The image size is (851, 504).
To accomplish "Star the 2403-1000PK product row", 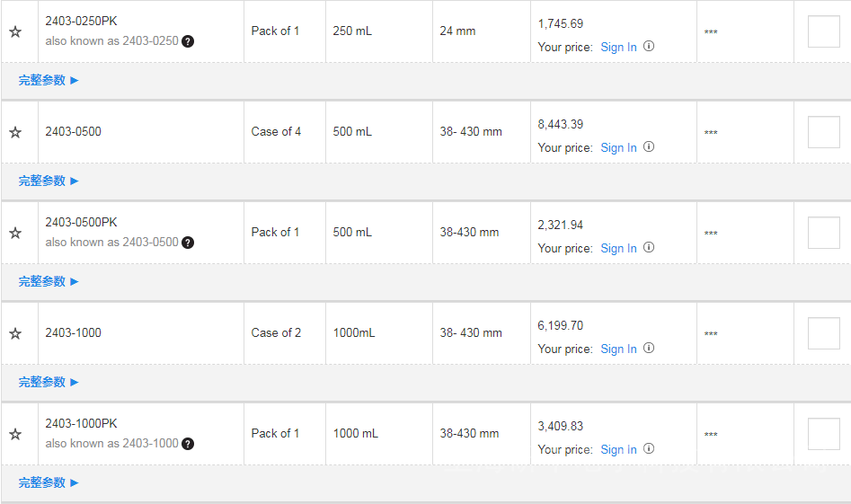I will pyautogui.click(x=15, y=435).
